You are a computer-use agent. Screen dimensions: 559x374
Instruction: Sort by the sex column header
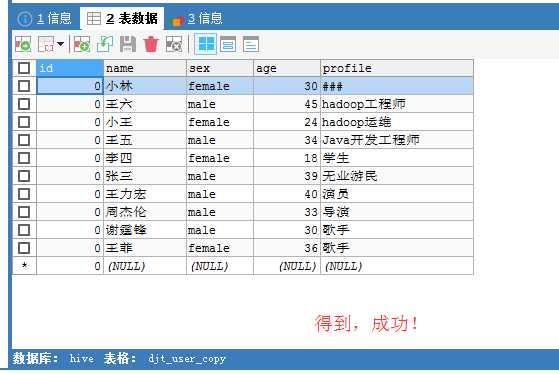220,68
